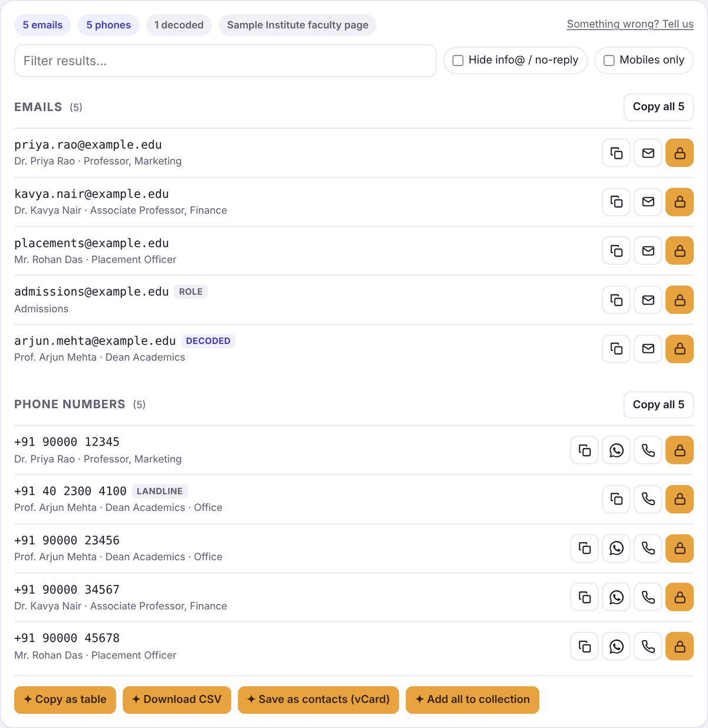Image resolution: width=708 pixels, height=728 pixels.
Task: Enable Mobiles only checkbox
Action: (609, 60)
